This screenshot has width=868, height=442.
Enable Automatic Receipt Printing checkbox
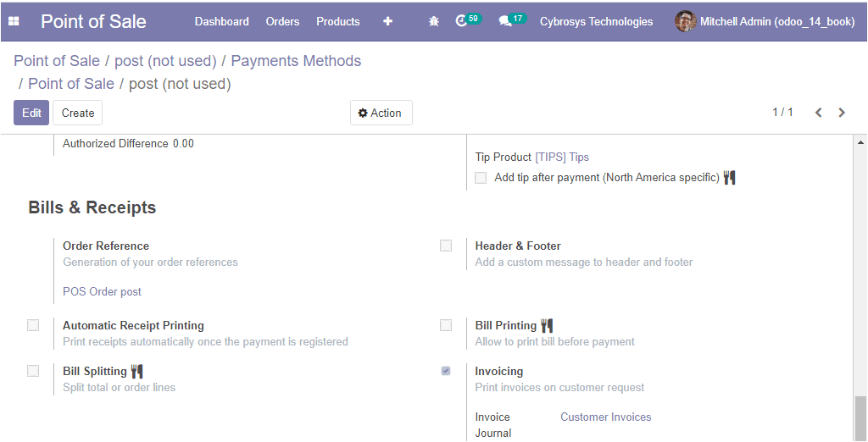[x=33, y=325]
